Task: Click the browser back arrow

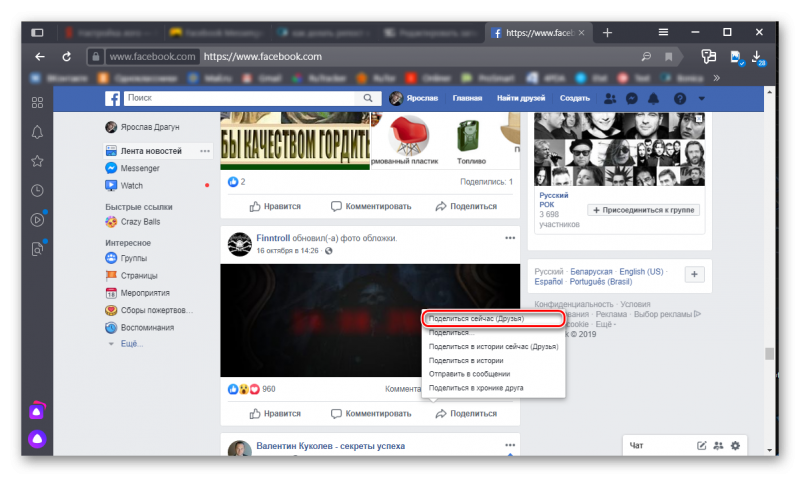Action: click(x=40, y=57)
